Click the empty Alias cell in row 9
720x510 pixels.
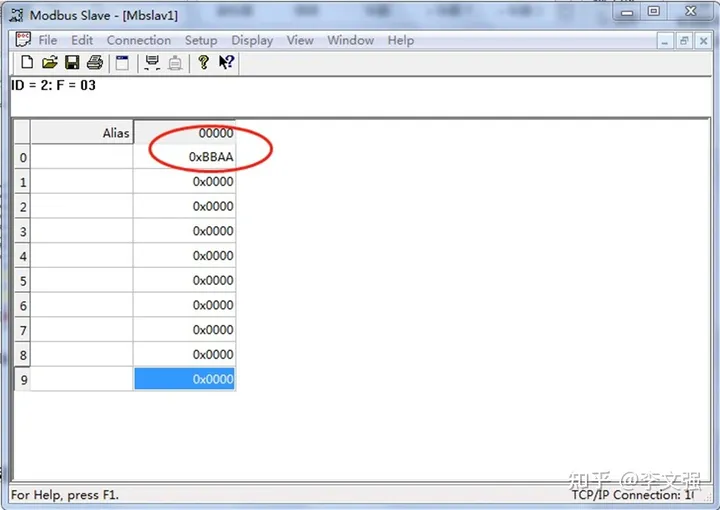(x=82, y=379)
